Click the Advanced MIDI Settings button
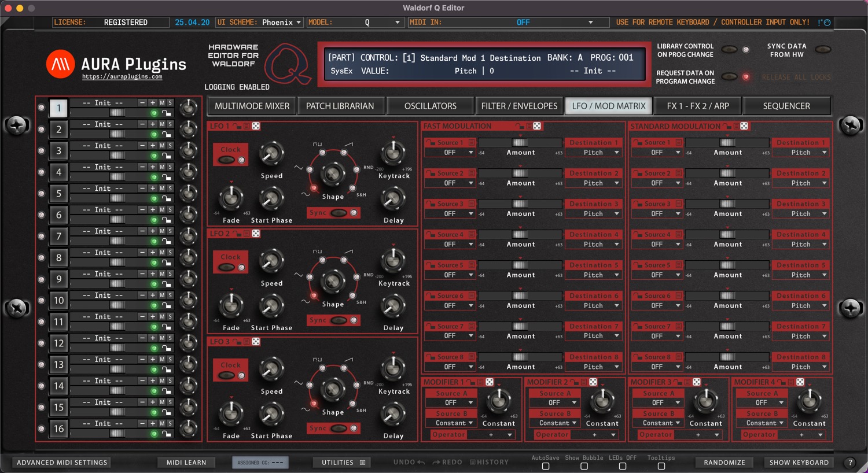Viewport: 868px width, 473px height. (62, 463)
